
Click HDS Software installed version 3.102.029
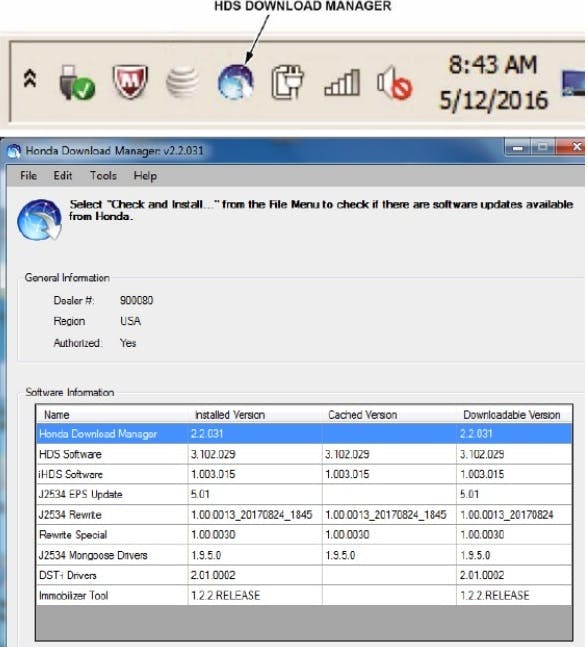tap(213, 454)
